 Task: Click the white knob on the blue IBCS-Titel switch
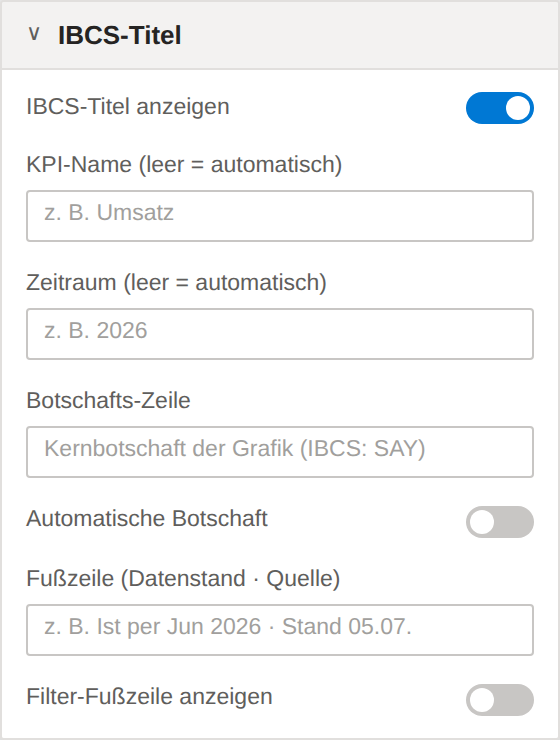(x=518, y=108)
